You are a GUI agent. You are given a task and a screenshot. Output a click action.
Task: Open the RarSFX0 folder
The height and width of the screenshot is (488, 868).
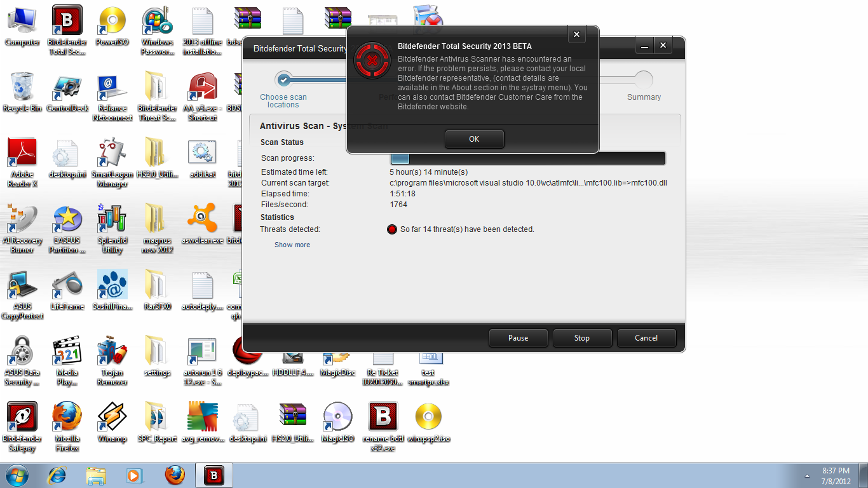(x=157, y=290)
